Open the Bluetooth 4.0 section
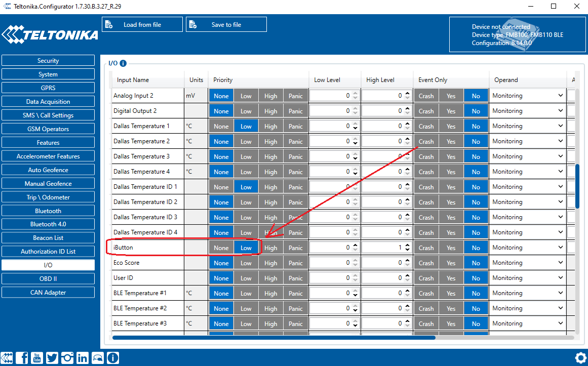The width and height of the screenshot is (588, 366). pos(48,224)
